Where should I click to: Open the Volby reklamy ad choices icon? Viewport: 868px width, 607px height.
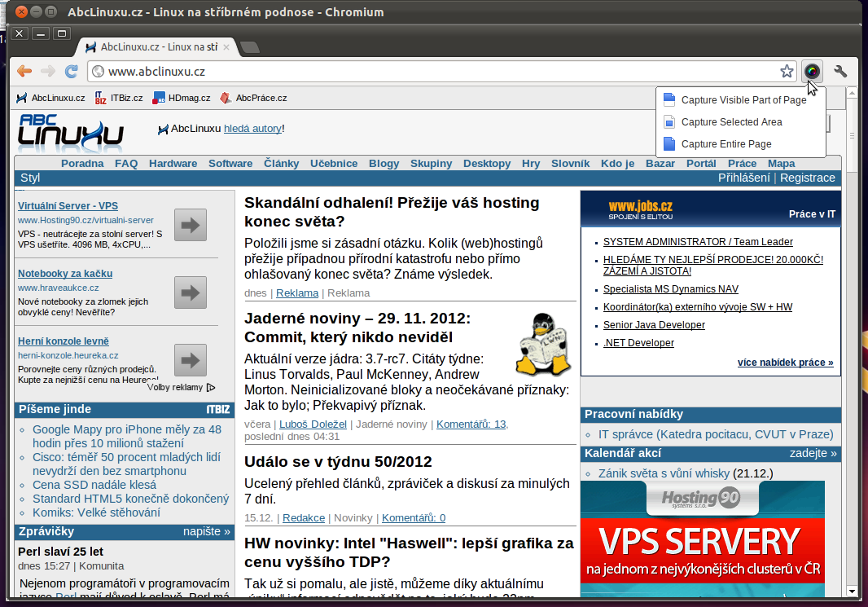pos(211,388)
